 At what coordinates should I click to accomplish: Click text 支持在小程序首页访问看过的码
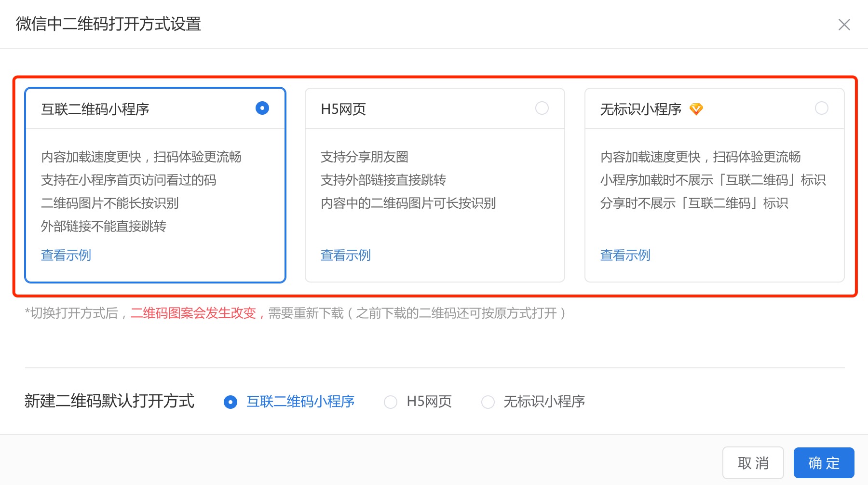pyautogui.click(x=129, y=180)
